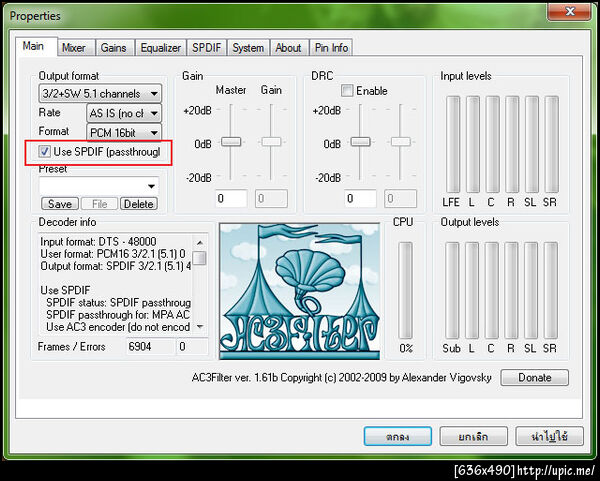Viewport: 600px width, 481px height.
Task: Click 'Input format: DTS - 48000' line
Action: pos(98,242)
